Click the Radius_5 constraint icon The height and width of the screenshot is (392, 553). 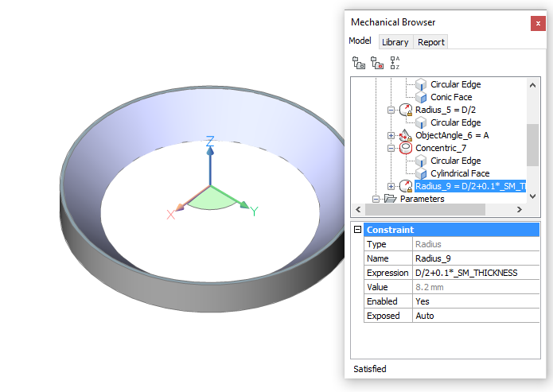click(406, 110)
